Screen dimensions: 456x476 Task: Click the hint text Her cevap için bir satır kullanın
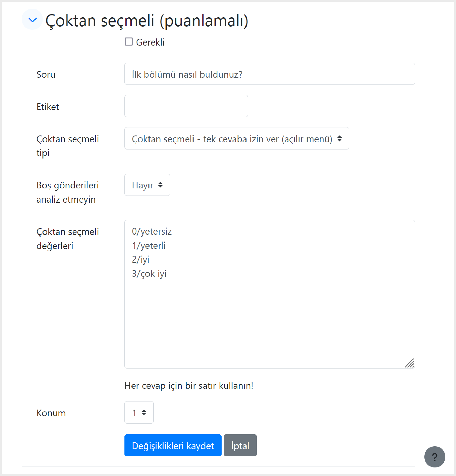click(x=189, y=386)
